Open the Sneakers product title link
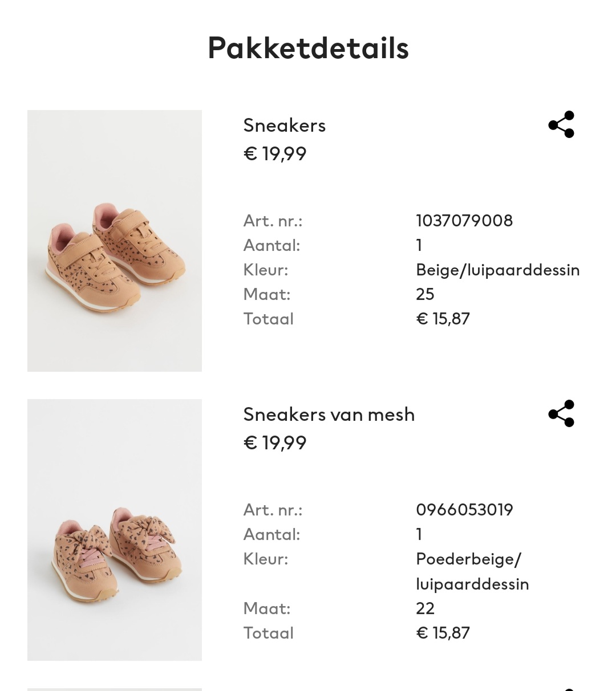Image resolution: width=616 pixels, height=691 pixels. click(284, 125)
